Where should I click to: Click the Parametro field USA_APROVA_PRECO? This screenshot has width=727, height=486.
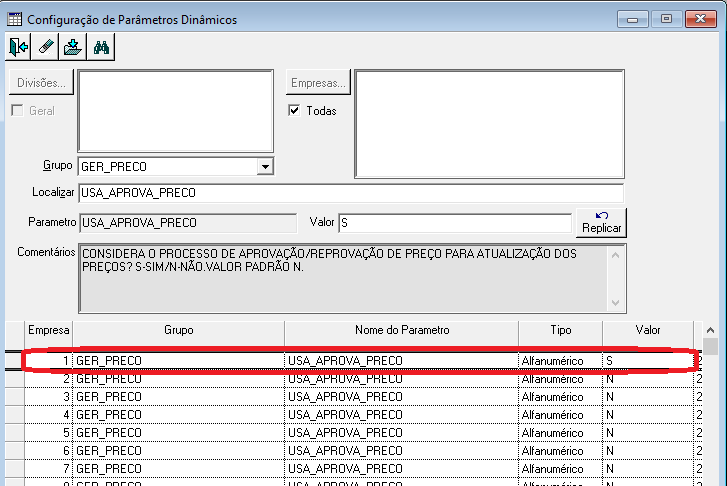click(x=188, y=223)
